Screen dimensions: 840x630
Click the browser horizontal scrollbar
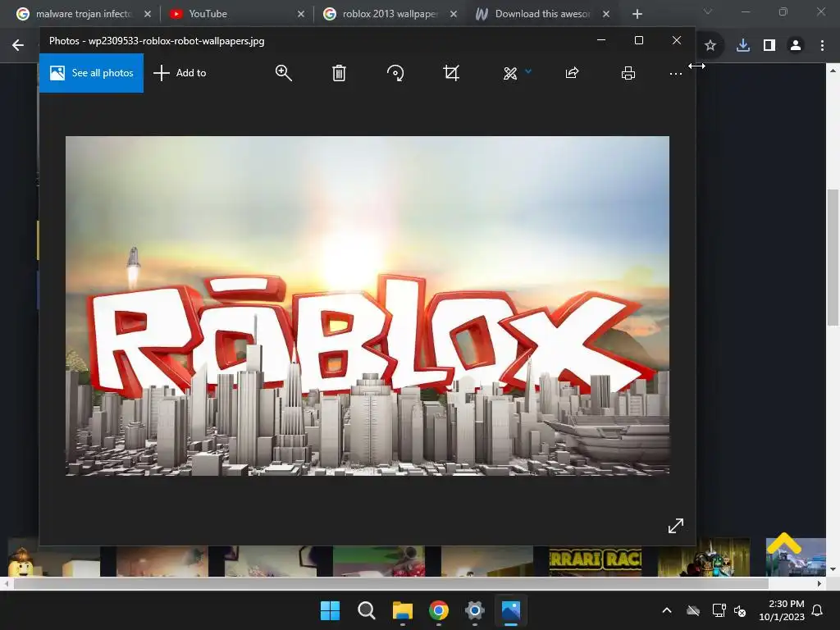tap(390, 583)
